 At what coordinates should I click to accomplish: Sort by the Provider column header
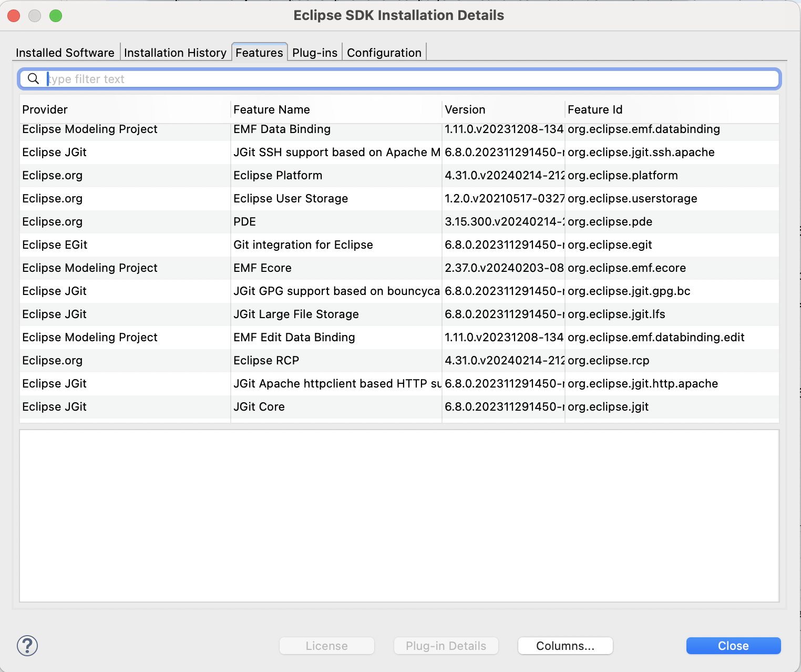tap(125, 109)
